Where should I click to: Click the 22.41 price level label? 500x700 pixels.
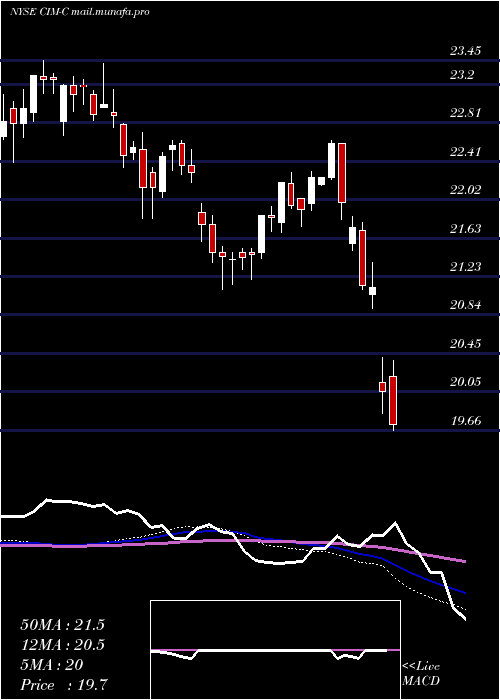click(465, 152)
